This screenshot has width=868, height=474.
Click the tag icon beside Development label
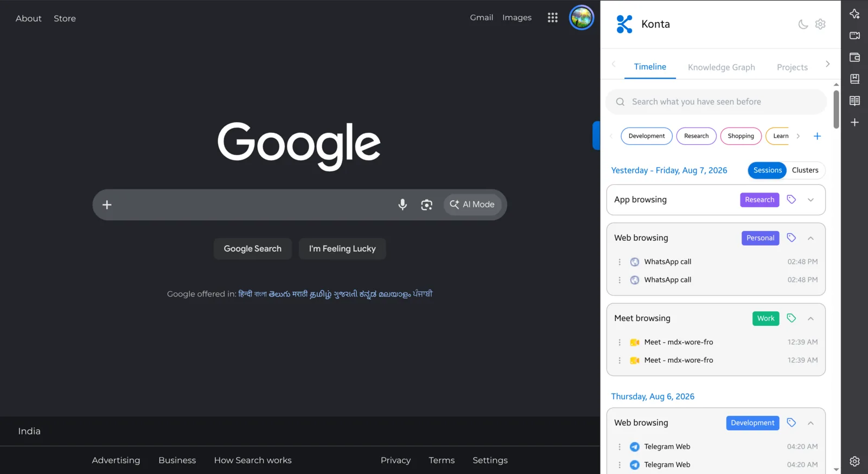pos(791,422)
